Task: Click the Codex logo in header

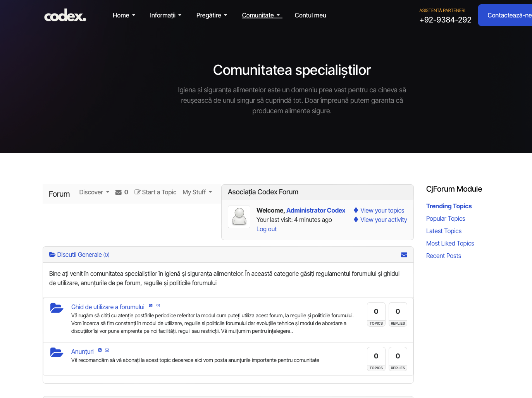Action: point(65,16)
